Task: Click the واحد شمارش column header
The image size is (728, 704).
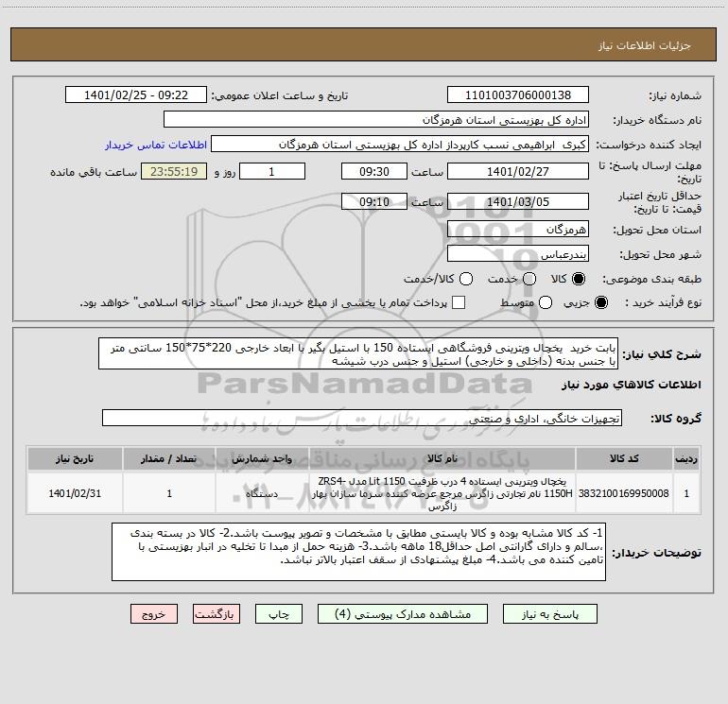Action: (262, 458)
